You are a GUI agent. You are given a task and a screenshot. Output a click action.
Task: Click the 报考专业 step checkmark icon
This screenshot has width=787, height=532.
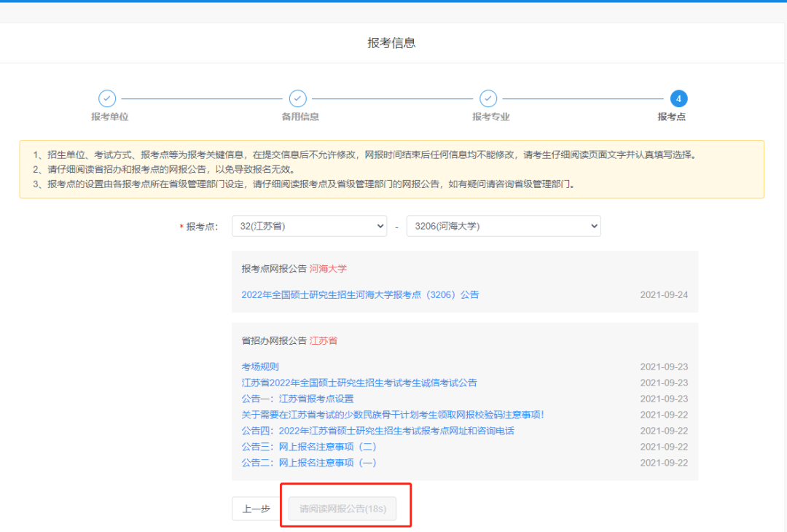click(x=488, y=98)
